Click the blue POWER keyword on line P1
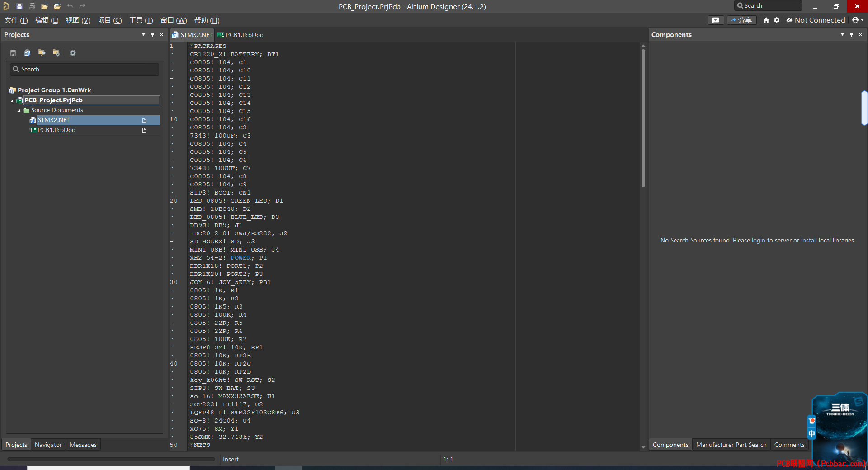 click(x=241, y=258)
